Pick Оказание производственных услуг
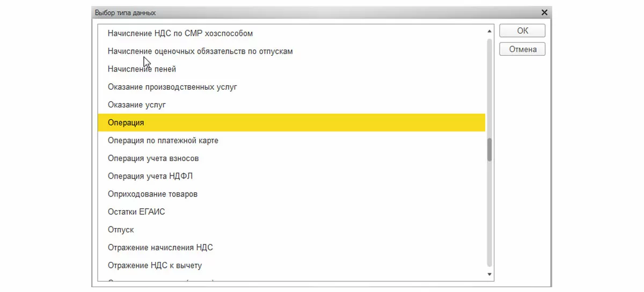The width and height of the screenshot is (644, 292). pyautogui.click(x=172, y=87)
